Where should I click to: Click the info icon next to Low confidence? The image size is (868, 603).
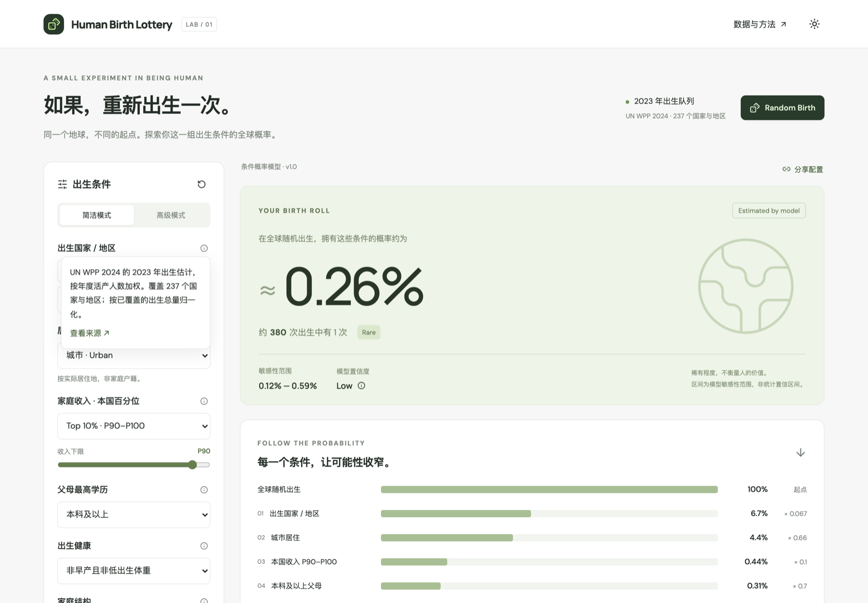click(x=361, y=386)
